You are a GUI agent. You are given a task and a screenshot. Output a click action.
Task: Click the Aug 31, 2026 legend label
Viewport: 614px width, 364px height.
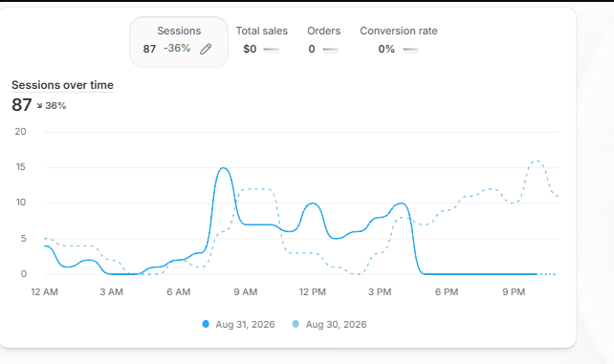[245, 325]
